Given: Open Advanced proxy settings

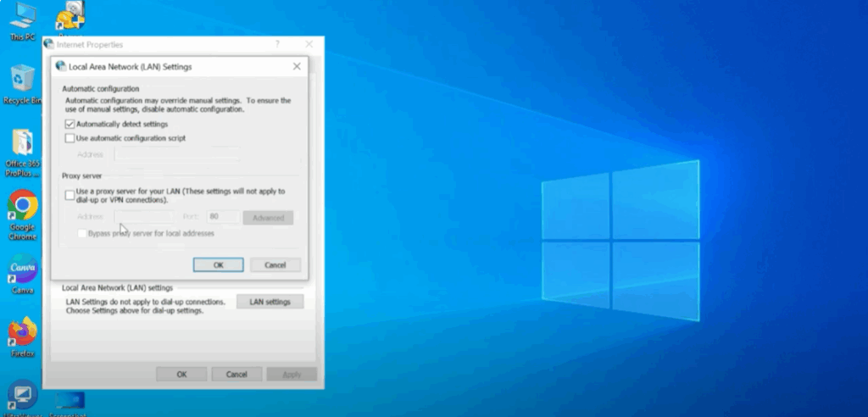Looking at the screenshot, I should (x=268, y=218).
